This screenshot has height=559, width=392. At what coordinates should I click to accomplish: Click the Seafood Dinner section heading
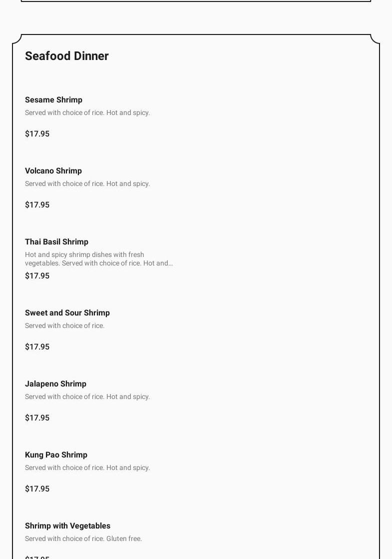click(67, 56)
